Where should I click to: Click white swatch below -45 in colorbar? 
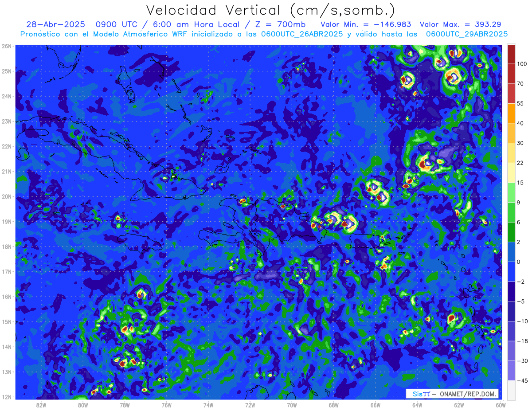(511, 390)
